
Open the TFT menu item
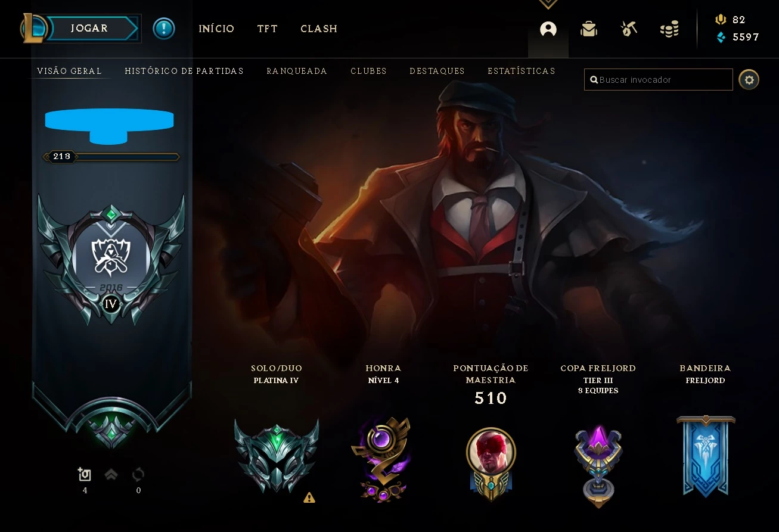[268, 29]
